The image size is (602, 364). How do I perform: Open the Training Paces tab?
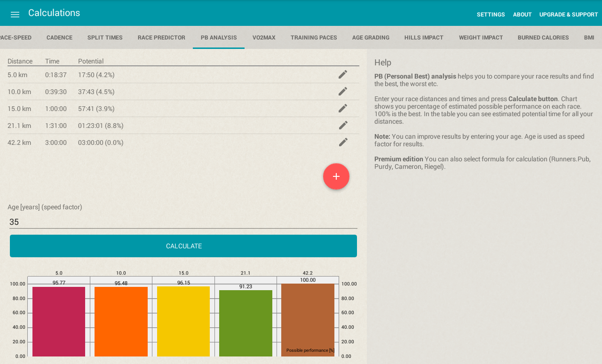314,38
